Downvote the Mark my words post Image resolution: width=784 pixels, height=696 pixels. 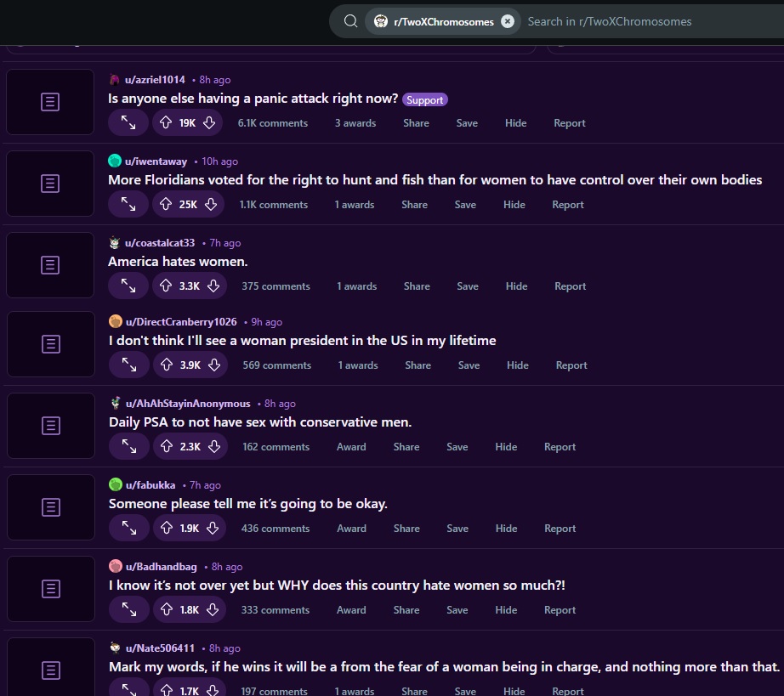point(213,691)
